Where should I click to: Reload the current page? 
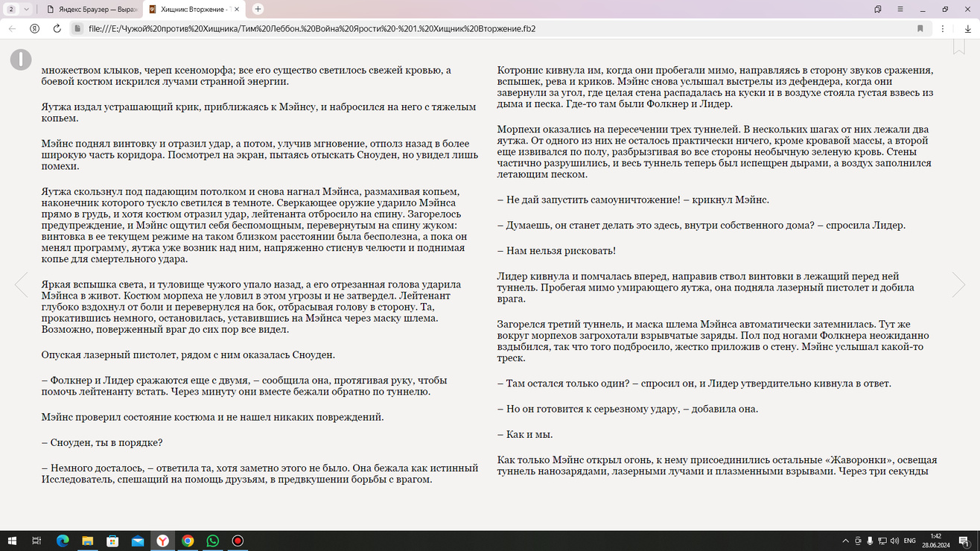tap(57, 28)
